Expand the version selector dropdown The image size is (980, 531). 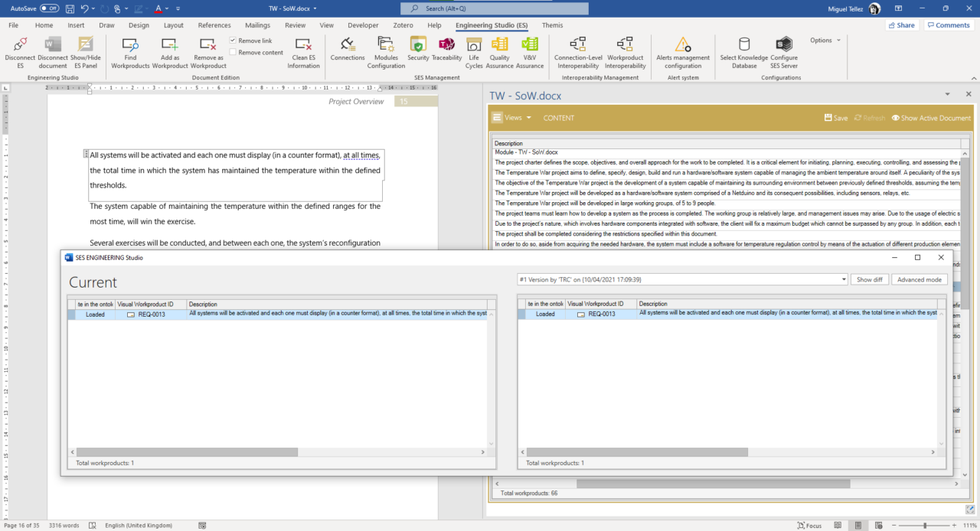(843, 280)
